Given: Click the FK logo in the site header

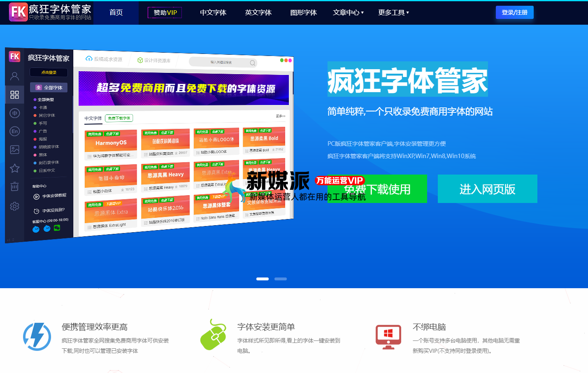Looking at the screenshot, I should [19, 12].
